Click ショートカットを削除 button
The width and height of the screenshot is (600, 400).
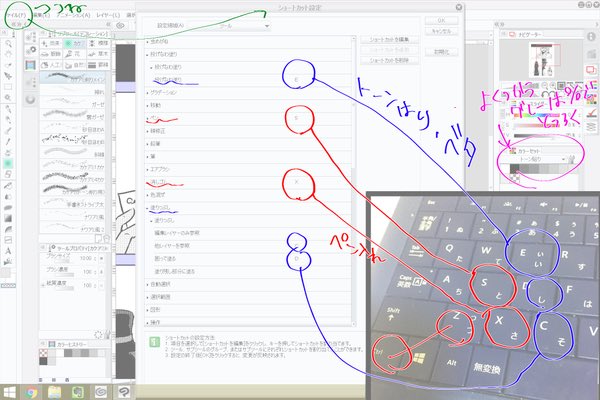389,60
